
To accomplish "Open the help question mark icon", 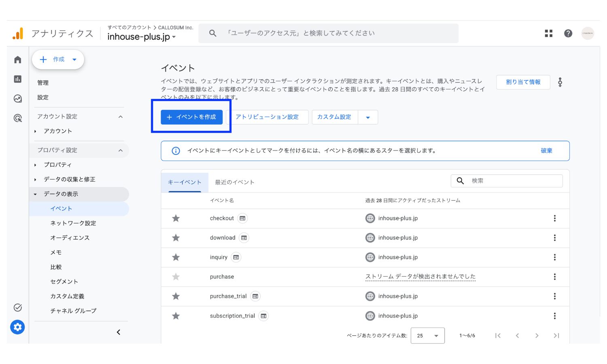I will [568, 34].
